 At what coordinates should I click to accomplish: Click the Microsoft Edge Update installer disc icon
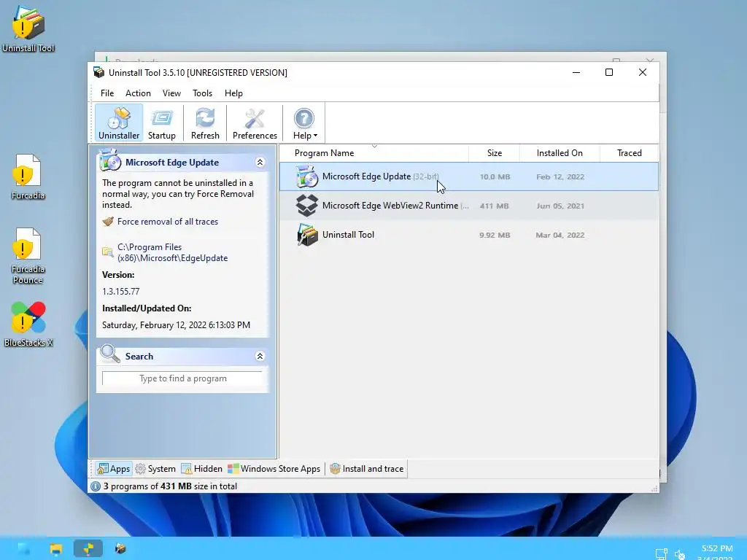(306, 176)
